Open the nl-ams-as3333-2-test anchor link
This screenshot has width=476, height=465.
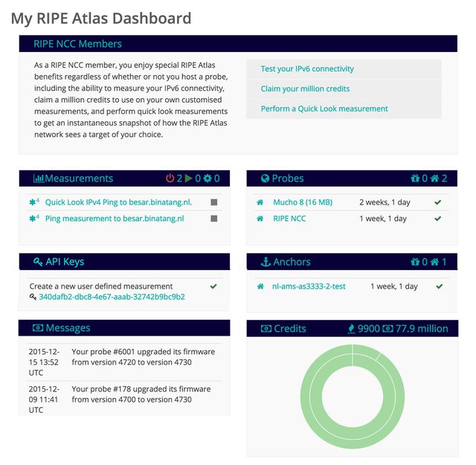(x=309, y=286)
